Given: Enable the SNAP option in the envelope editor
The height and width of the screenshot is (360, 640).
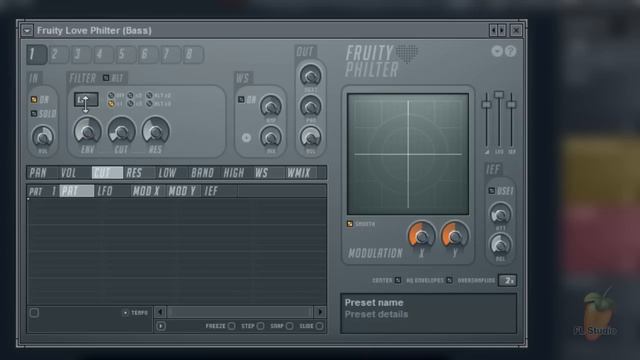Looking at the screenshot, I should pos(289,326).
